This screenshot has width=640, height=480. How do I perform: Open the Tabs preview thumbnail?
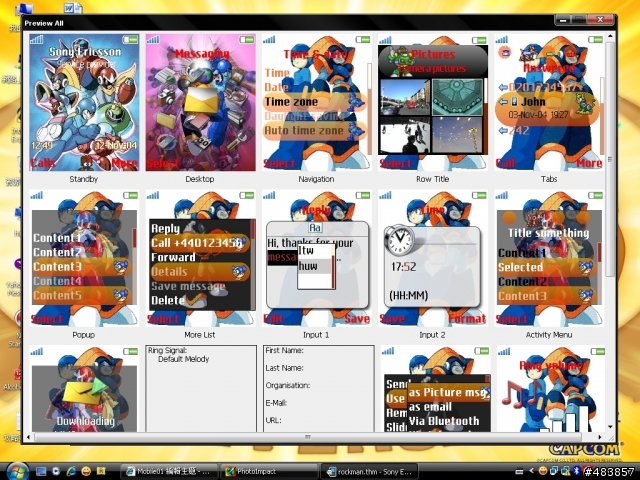pos(549,102)
